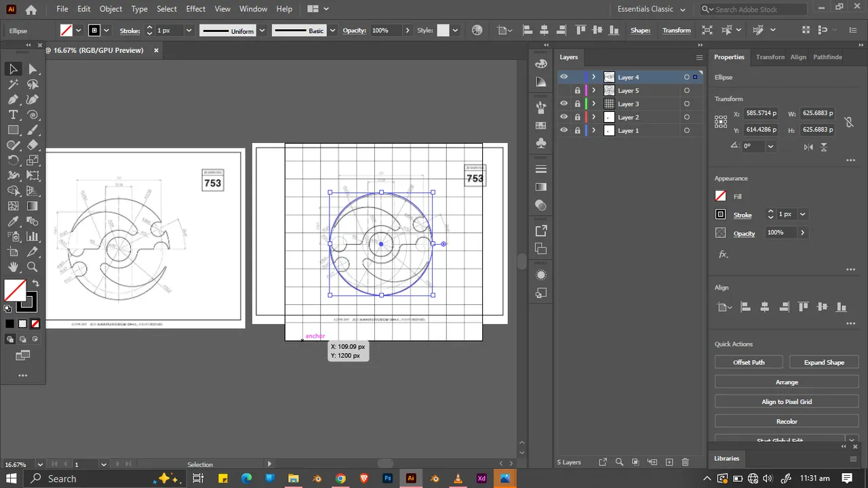The image size is (868, 488).
Task: Open the Window menu
Action: [253, 9]
